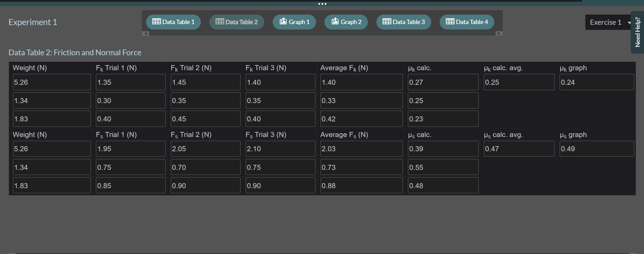Edit μs calc. avg. field showing 0.47
The height and width of the screenshot is (254, 644).
coord(519,149)
